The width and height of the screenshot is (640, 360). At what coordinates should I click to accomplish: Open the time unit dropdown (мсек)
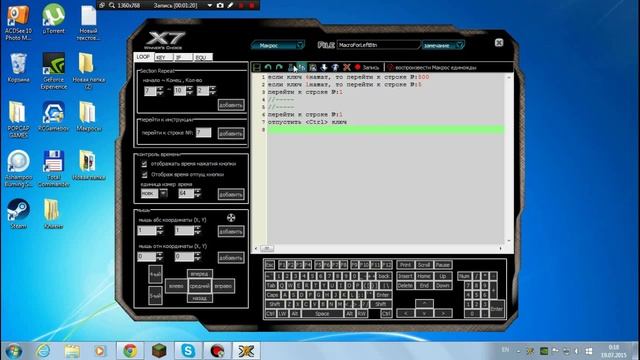[163, 193]
